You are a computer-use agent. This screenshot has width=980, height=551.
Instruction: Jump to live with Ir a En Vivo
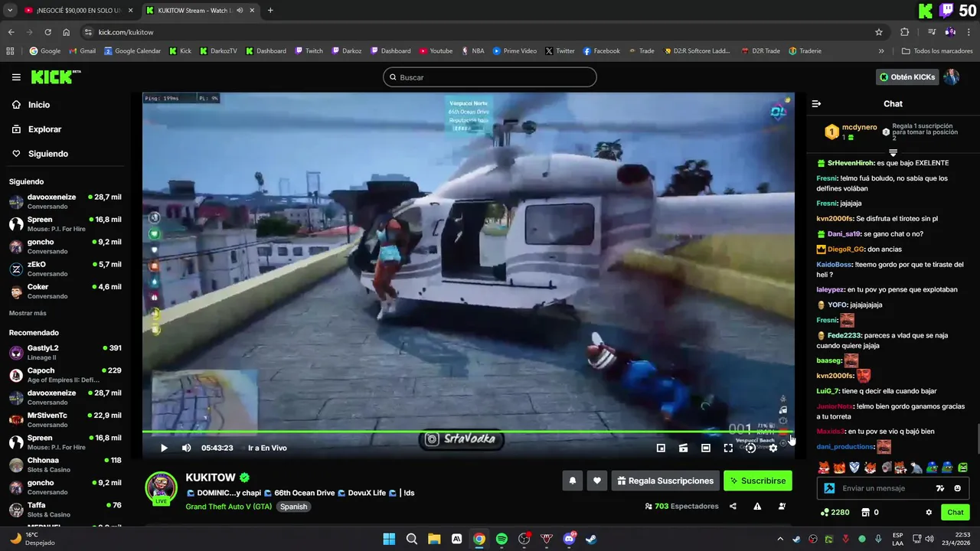click(267, 448)
